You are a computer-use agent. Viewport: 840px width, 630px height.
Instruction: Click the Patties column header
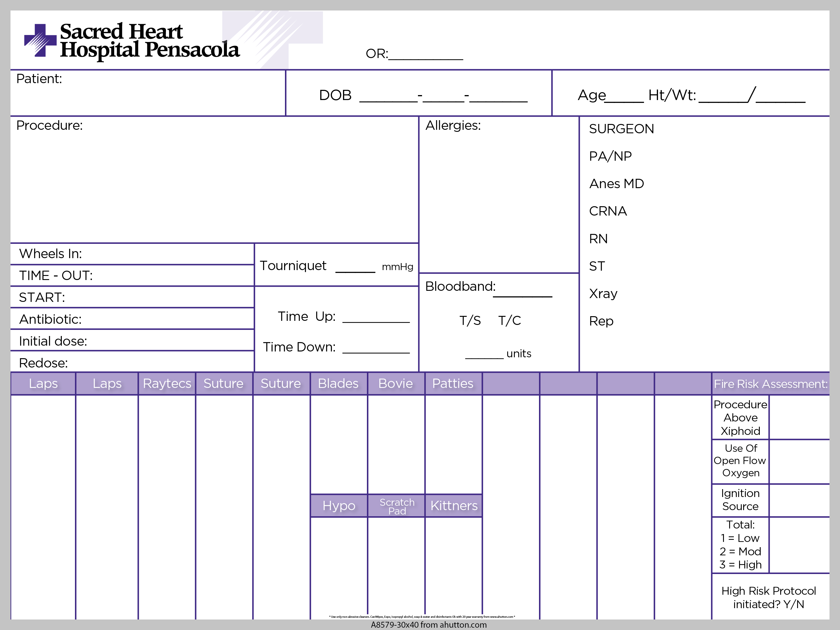[x=454, y=384]
